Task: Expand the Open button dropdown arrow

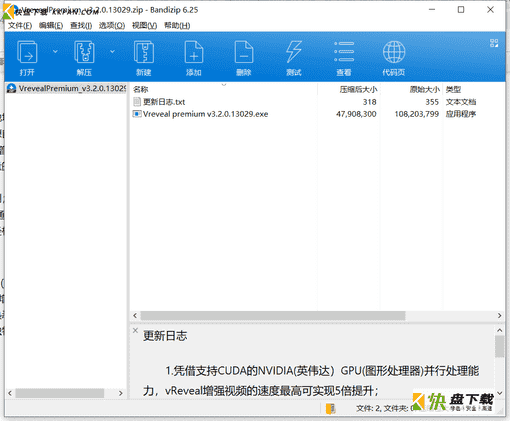Action: pyautogui.click(x=55, y=51)
